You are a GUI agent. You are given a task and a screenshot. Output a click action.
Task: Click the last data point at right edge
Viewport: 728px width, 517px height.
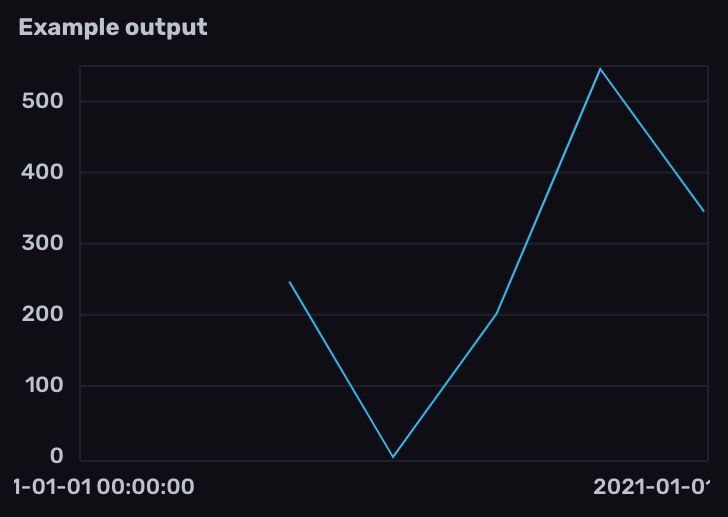(x=703, y=211)
